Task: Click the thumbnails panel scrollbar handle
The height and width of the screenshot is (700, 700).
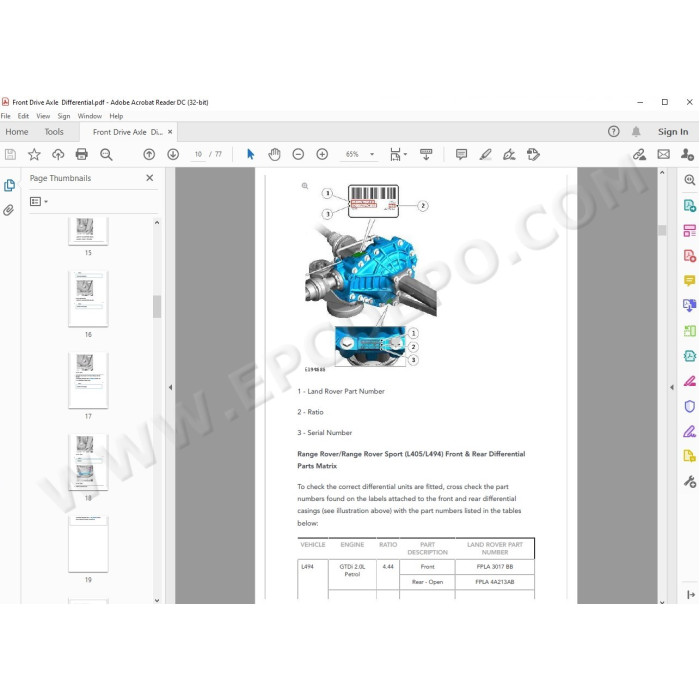Action: [x=157, y=306]
